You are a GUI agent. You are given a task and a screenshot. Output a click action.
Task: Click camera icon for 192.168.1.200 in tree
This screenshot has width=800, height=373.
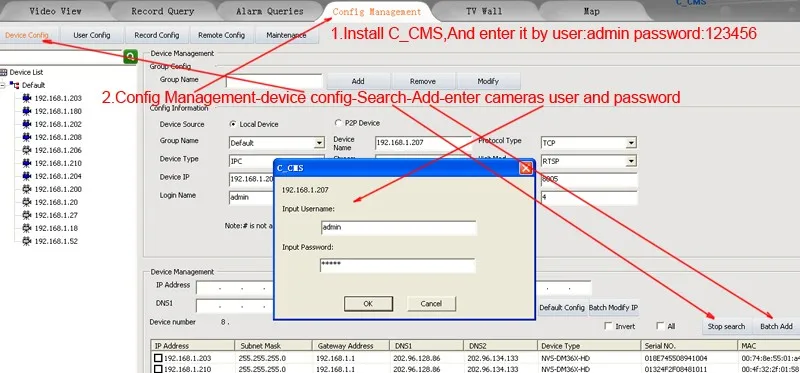click(x=27, y=189)
